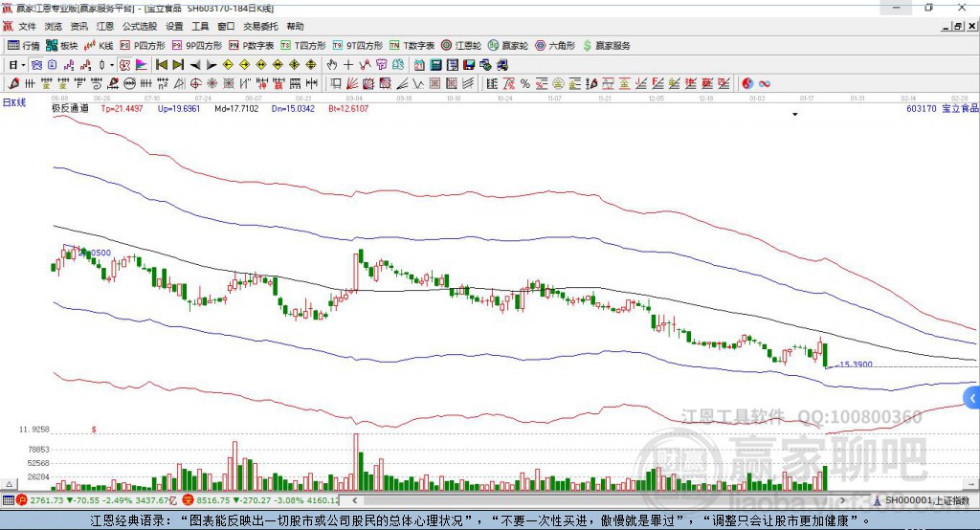Screen dimensions: 980x530
Task: Click the Dn=15.0342 indicator value
Action: [x=293, y=108]
